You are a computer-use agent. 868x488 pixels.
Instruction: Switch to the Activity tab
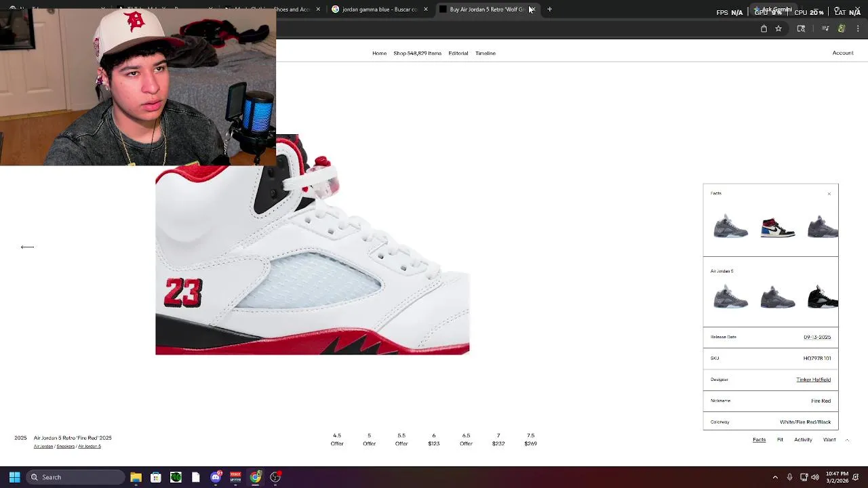803,440
